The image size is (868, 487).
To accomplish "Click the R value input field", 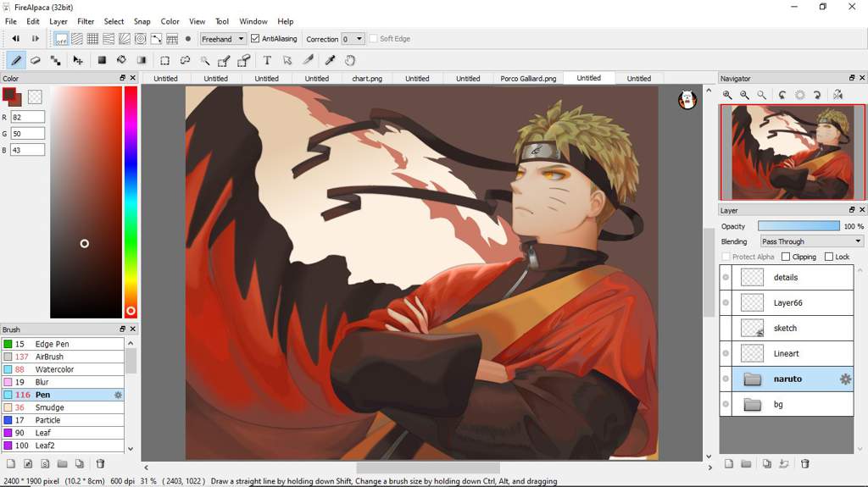I will [28, 118].
